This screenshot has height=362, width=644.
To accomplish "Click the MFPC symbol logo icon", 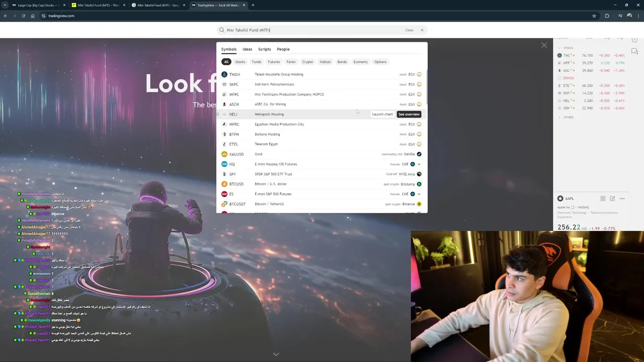I will click(x=224, y=95).
